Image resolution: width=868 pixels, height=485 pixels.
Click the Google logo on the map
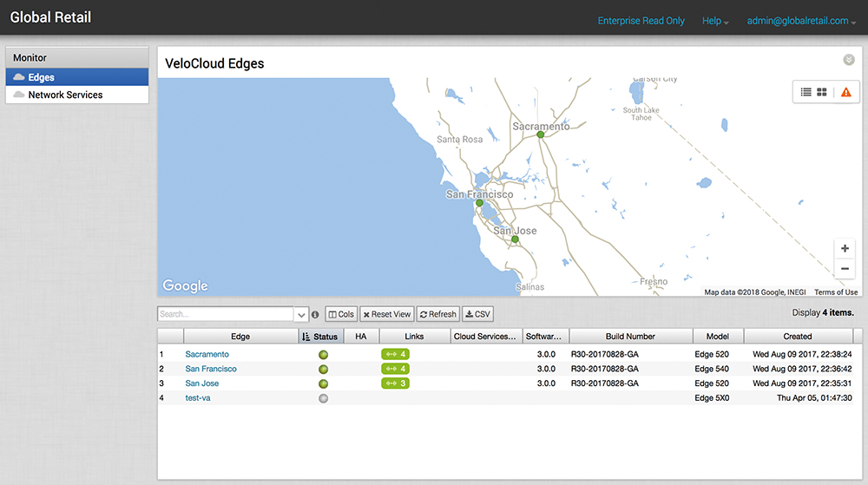tap(186, 285)
